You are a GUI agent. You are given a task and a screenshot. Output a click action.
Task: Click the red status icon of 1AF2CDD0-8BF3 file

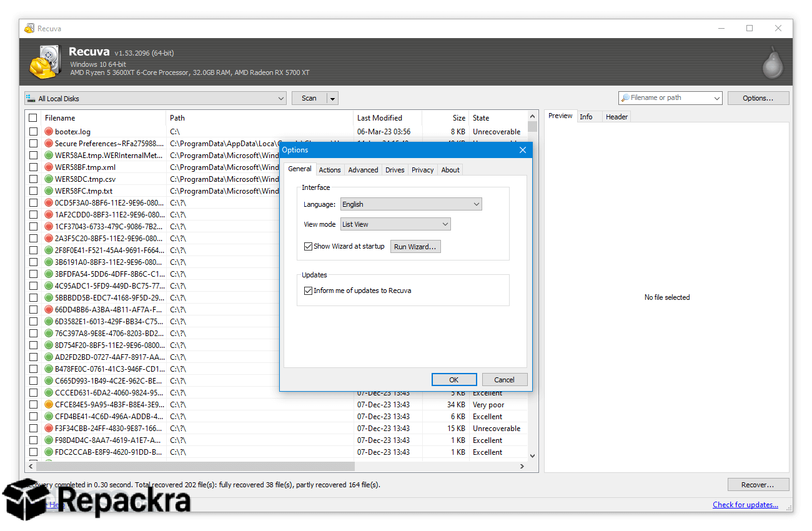pos(49,215)
